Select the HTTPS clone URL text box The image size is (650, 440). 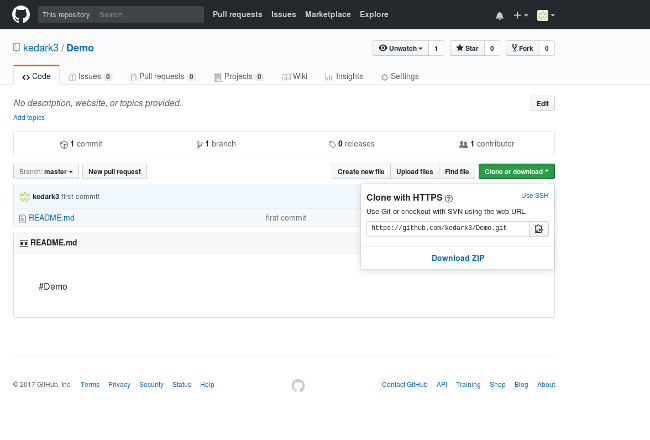[446, 229]
